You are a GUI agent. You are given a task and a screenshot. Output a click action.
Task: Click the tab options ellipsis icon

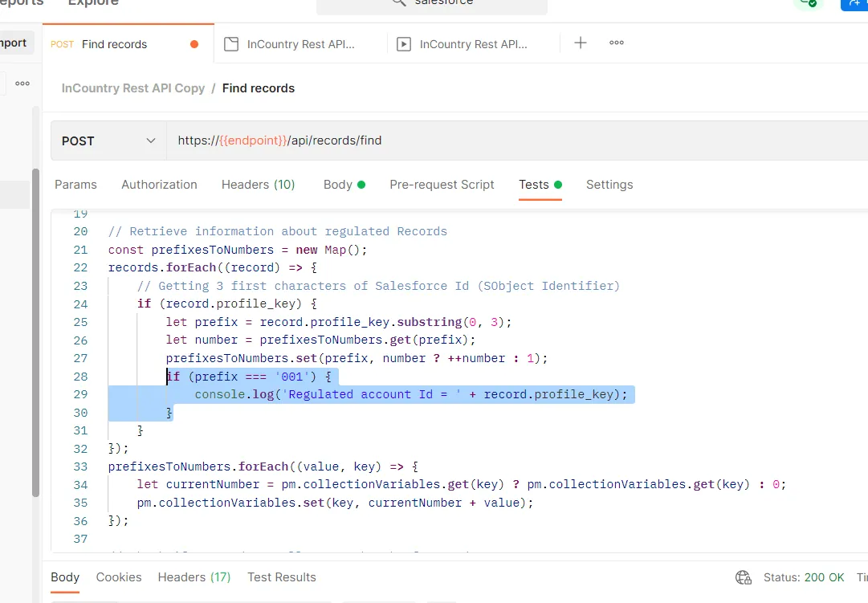[616, 43]
